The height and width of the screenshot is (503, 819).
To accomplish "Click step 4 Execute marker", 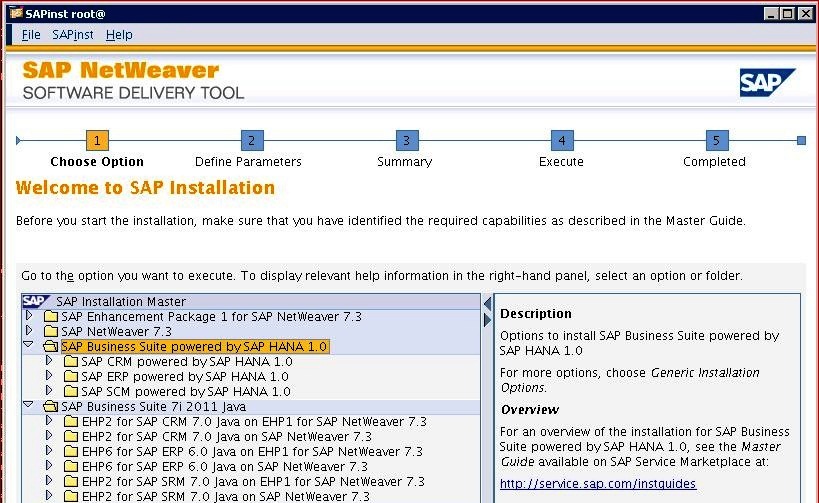I will [562, 141].
